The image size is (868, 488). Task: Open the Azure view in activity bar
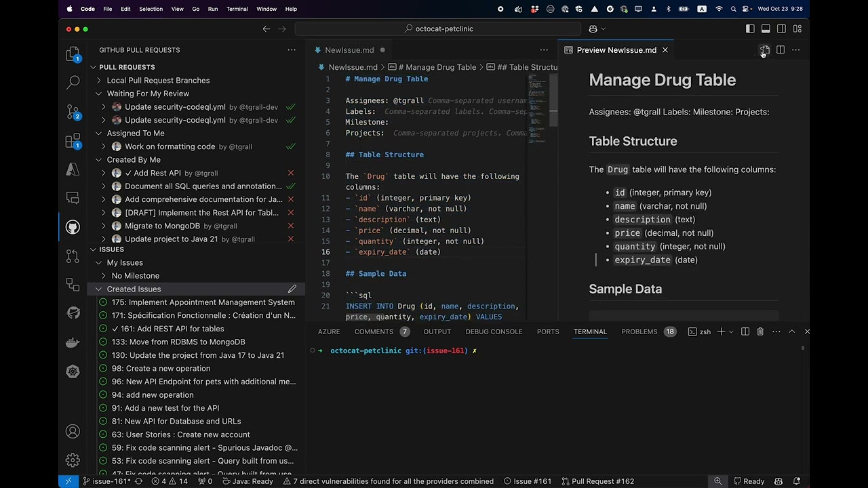coord(73,169)
